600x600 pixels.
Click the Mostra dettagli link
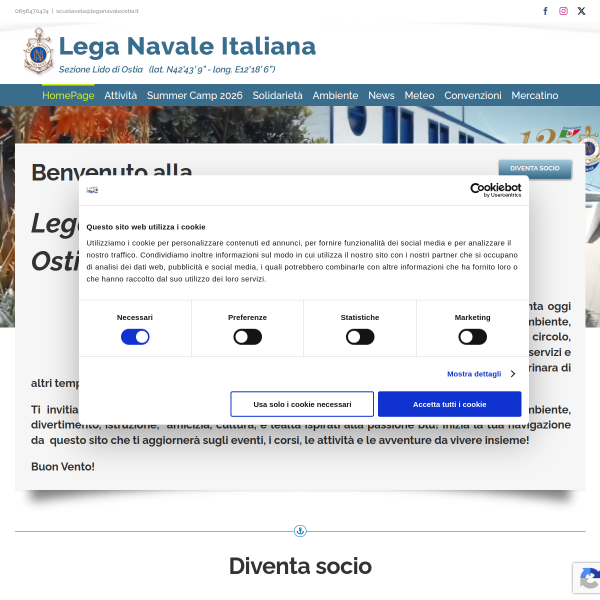474,374
